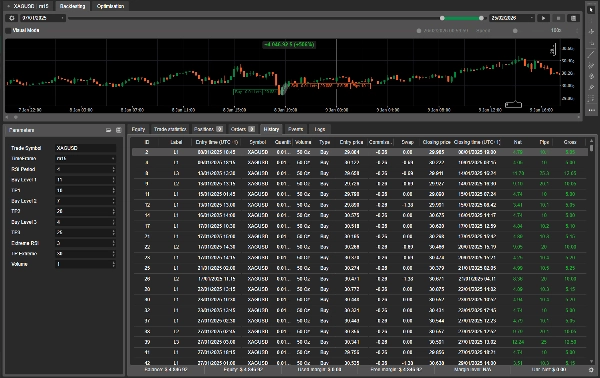The image size is (600, 378).
Task: Adjust Buy Level 2 stepper arrows
Action: click(x=113, y=201)
